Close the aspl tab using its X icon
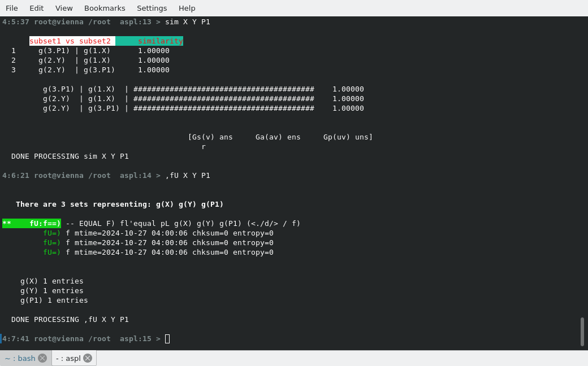 click(x=88, y=358)
